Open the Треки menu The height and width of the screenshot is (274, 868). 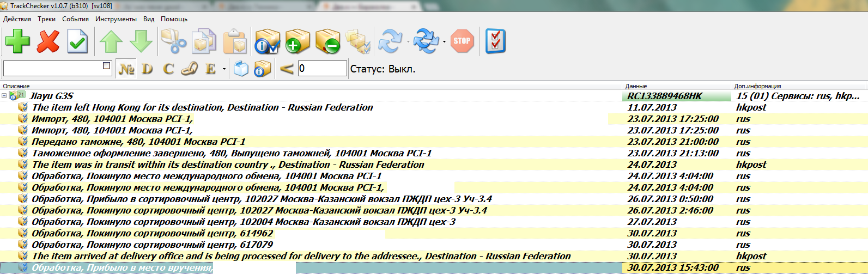(46, 19)
